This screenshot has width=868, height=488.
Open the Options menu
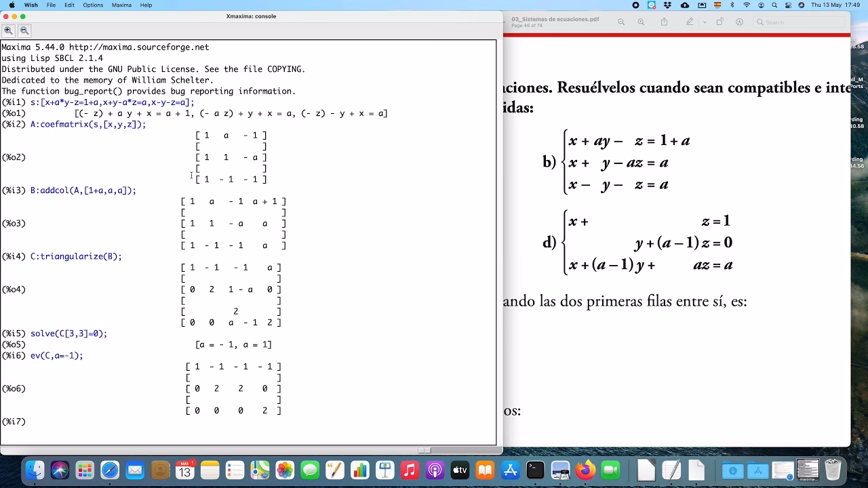pos(93,5)
